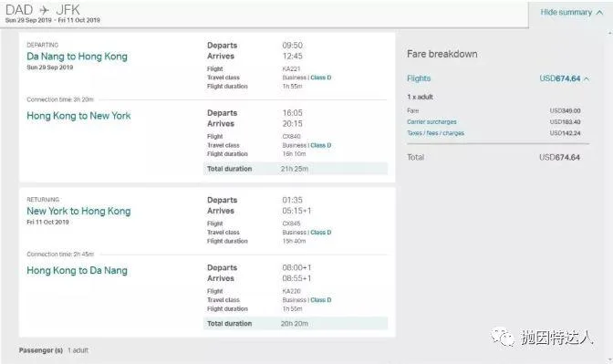The height and width of the screenshot is (364, 613).
Task: Click the connection time 3h 20m text
Action: [60, 99]
